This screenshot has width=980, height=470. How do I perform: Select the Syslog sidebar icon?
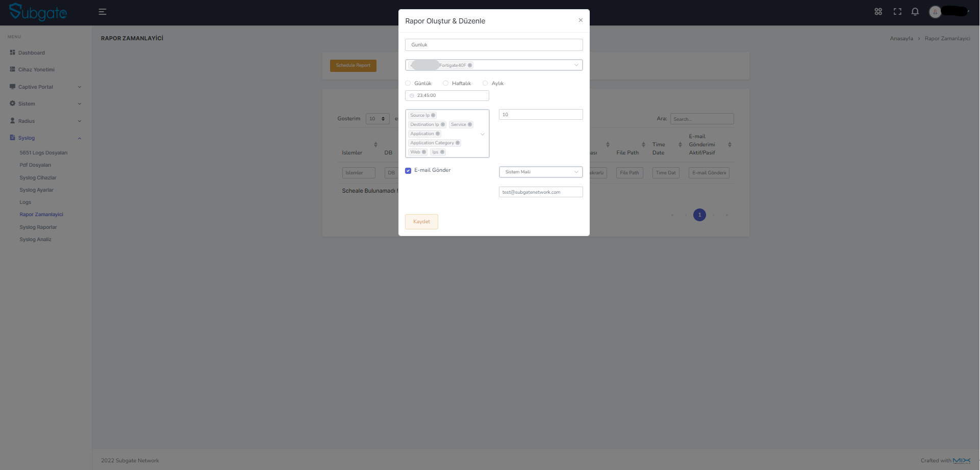click(x=12, y=138)
